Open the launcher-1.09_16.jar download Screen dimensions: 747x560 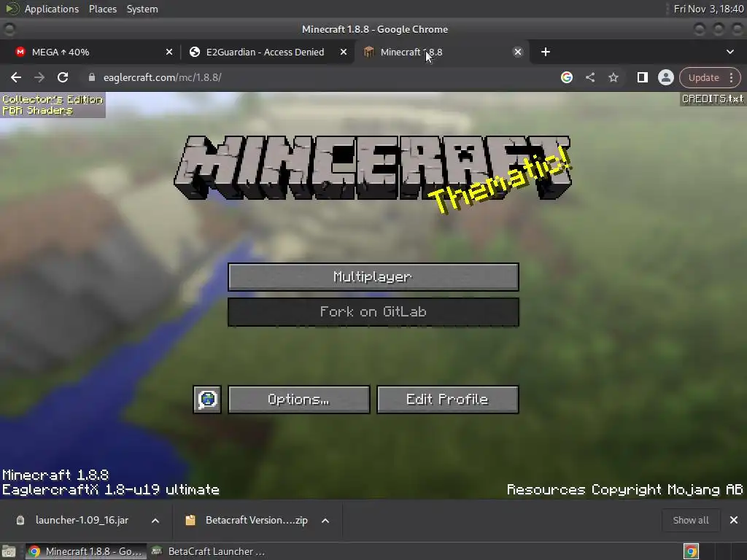click(82, 520)
